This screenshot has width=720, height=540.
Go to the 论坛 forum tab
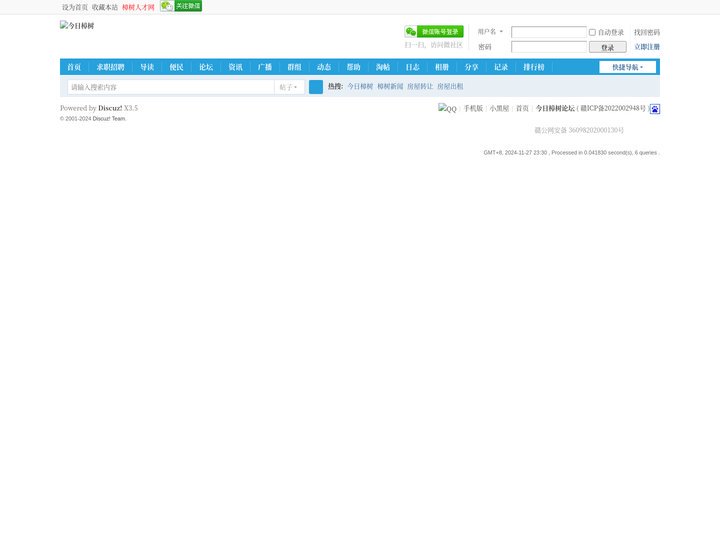tap(206, 67)
